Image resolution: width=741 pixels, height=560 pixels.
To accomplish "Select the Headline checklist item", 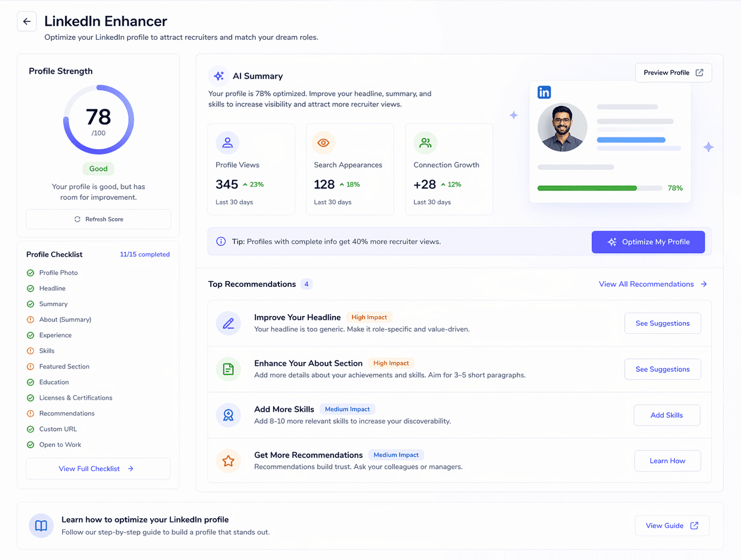I will 52,288.
